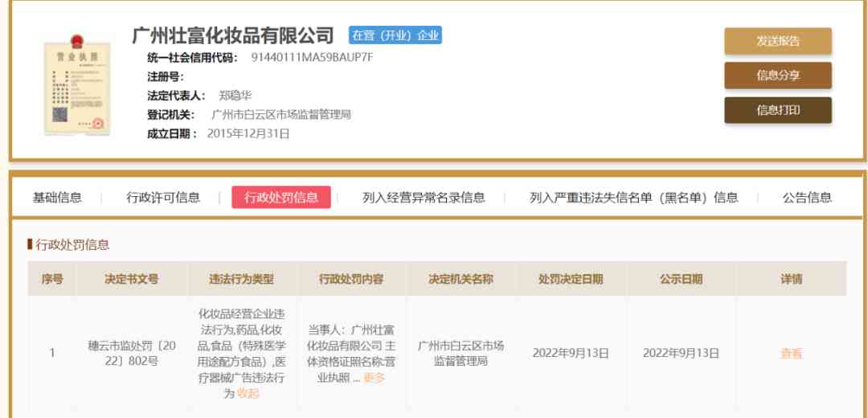Click the company name 广州壮富化妆品有限公司 heading
This screenshot has height=418, width=868.
point(233,35)
